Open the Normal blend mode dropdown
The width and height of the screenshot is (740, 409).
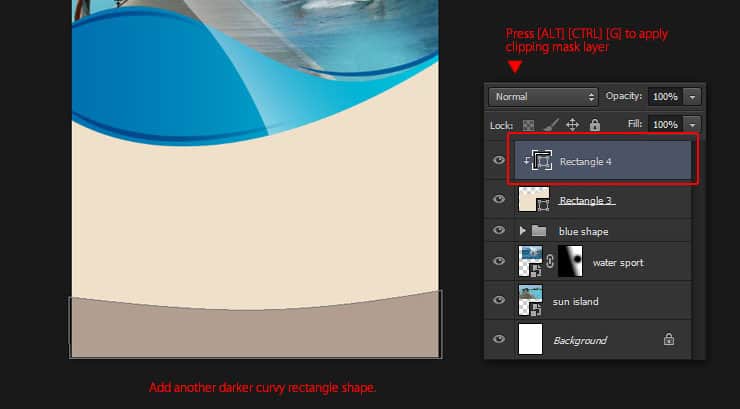pyautogui.click(x=543, y=97)
